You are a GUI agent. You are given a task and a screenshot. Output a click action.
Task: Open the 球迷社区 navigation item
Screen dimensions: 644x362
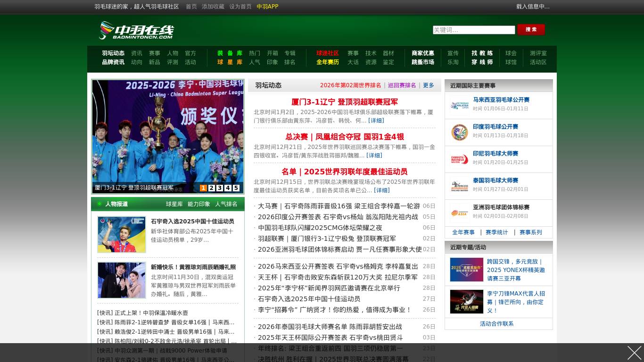coord(327,53)
